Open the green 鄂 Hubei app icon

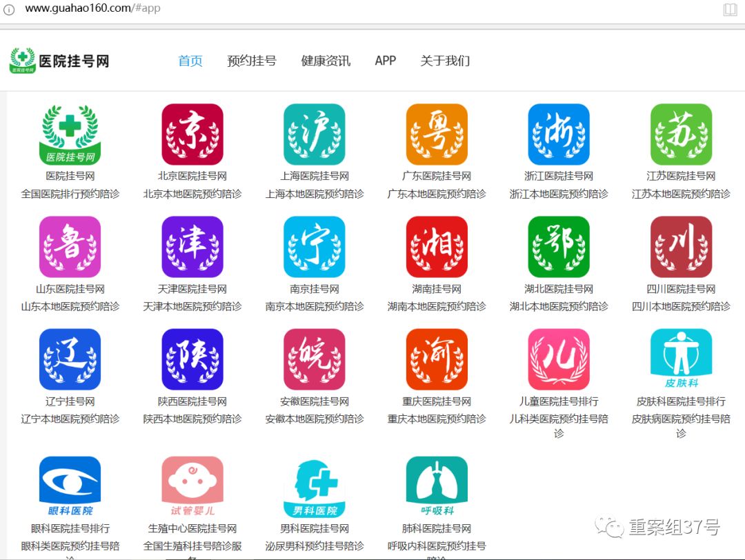click(559, 247)
